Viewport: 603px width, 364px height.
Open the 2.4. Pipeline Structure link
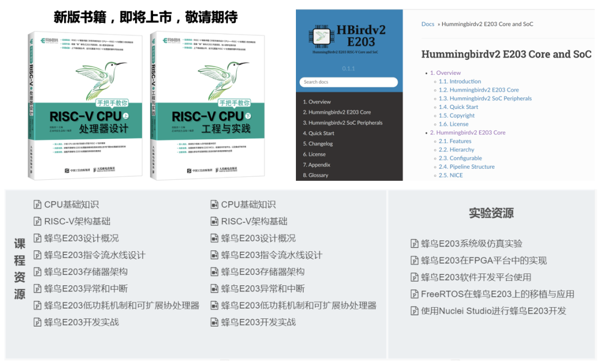[467, 167]
